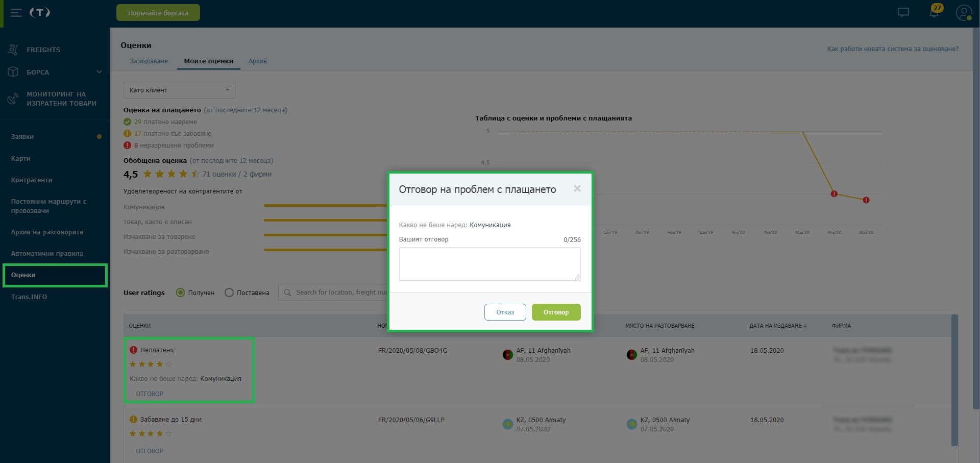
Task: Switch to За издаване tab
Action: click(149, 61)
